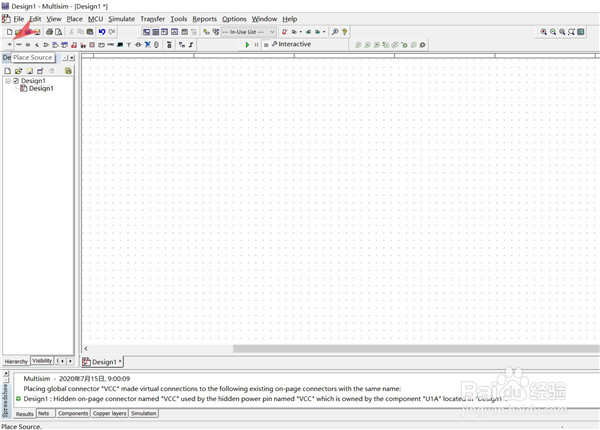Click the Zoom In magnifier icon
This screenshot has width=600, height=430.
[x=543, y=32]
